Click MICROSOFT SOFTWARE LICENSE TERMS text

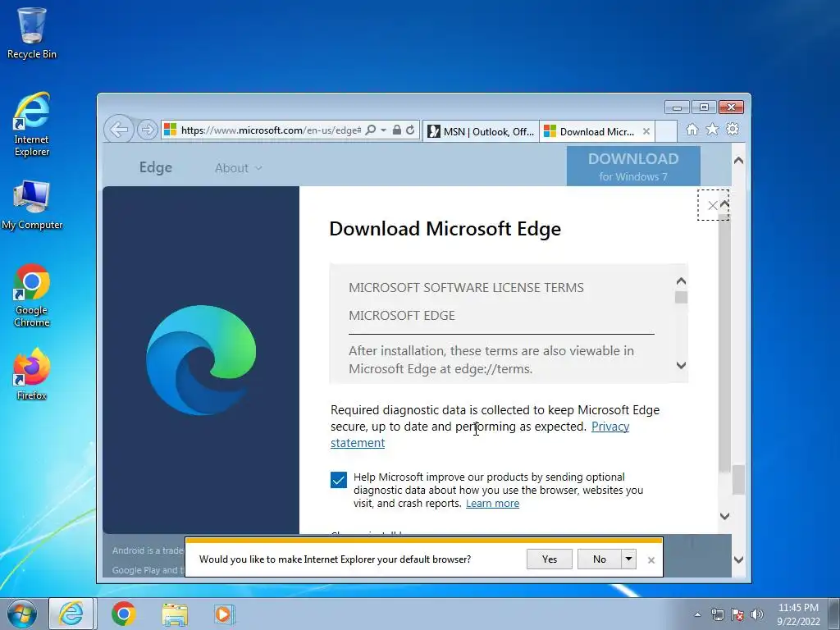coord(466,288)
